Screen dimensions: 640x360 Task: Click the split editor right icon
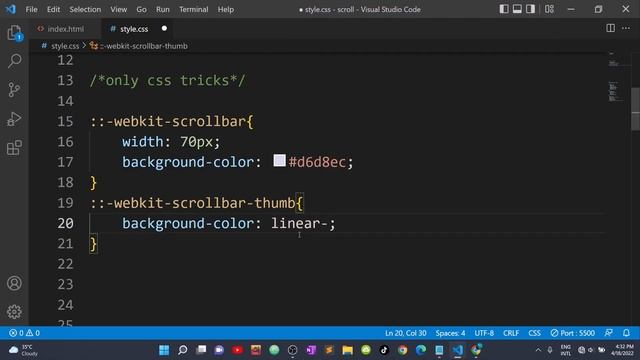point(611,28)
